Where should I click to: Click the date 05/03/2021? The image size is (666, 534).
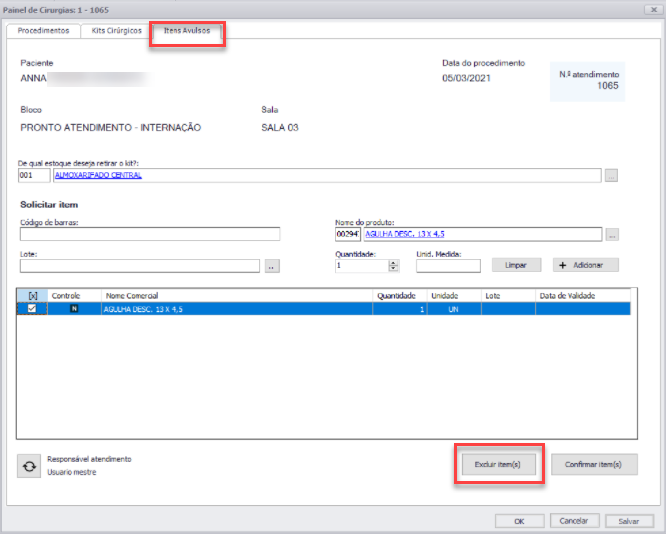pyautogui.click(x=466, y=78)
